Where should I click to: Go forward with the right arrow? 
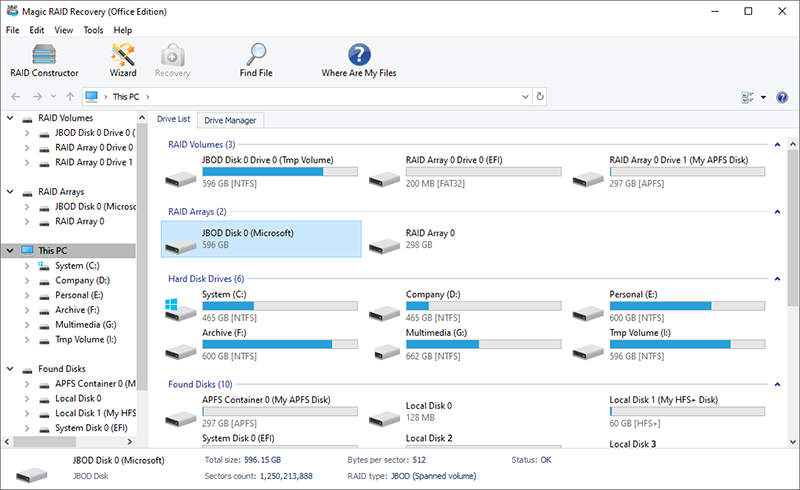[x=37, y=96]
